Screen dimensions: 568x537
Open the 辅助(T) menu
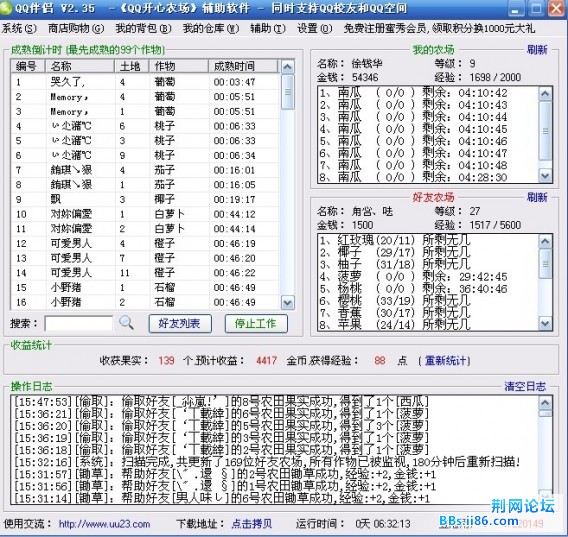268,29
